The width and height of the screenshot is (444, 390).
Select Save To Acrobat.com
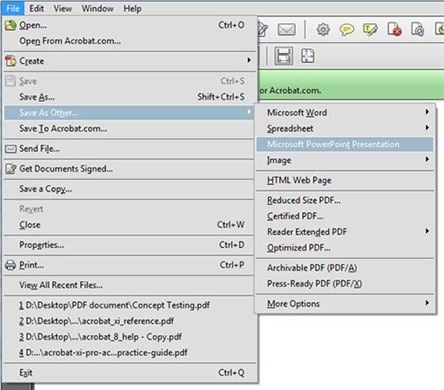pyautogui.click(x=129, y=129)
